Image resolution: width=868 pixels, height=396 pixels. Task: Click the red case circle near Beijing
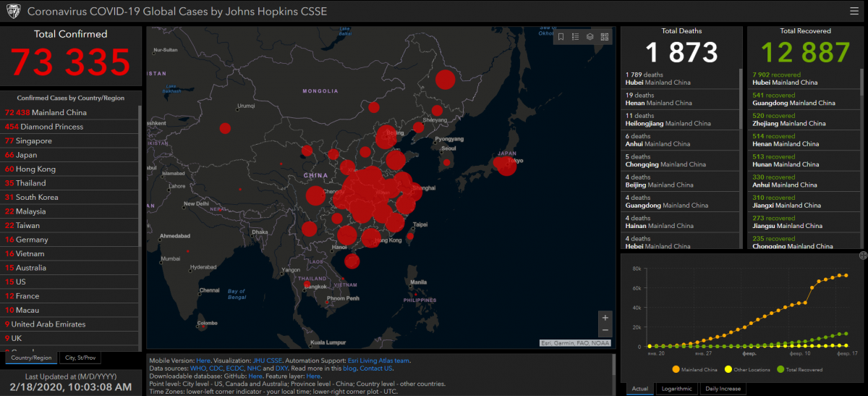[386, 138]
